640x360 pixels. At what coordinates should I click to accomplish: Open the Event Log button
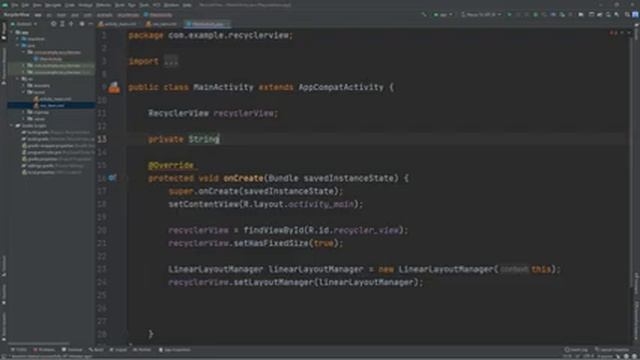576,350
